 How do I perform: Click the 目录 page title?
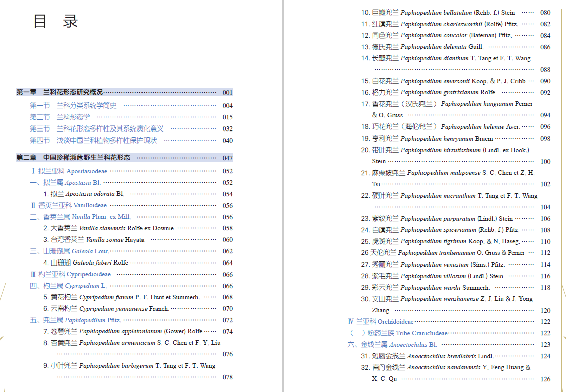[x=56, y=21]
